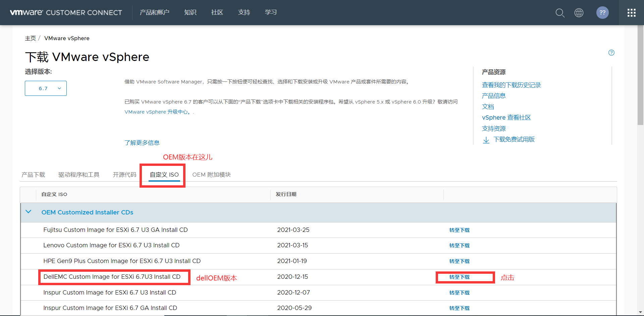
Task: Select Lenovo Custom Image for ESXi 6.7 U3 row
Action: tap(318, 246)
